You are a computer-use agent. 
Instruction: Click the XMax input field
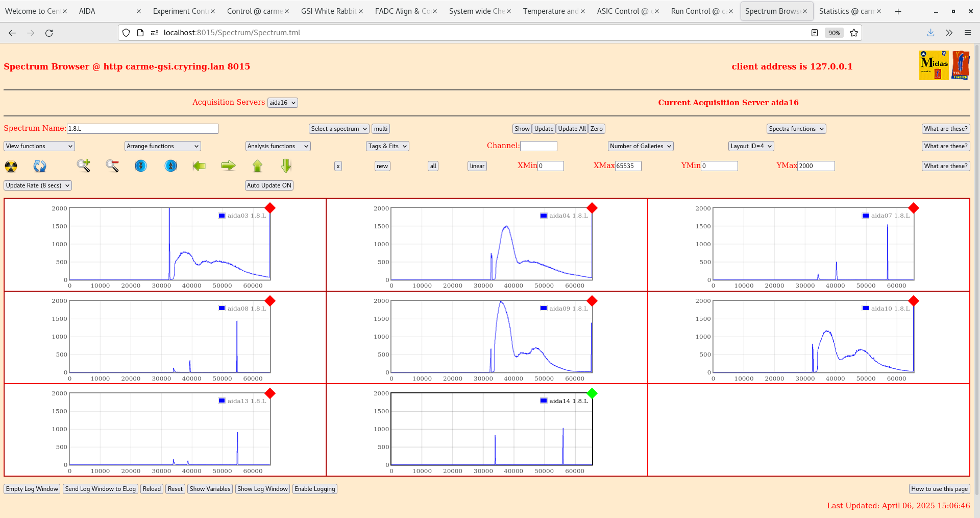click(x=628, y=166)
